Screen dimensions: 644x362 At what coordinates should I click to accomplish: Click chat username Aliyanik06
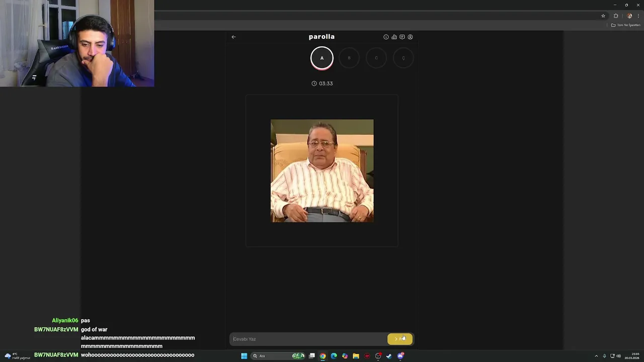65,321
